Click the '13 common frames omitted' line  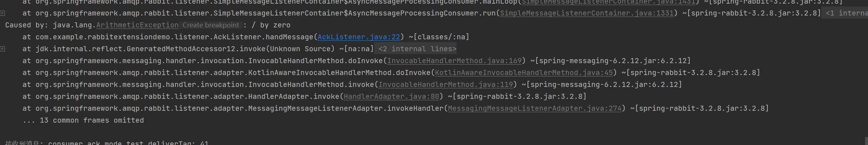tap(83, 120)
